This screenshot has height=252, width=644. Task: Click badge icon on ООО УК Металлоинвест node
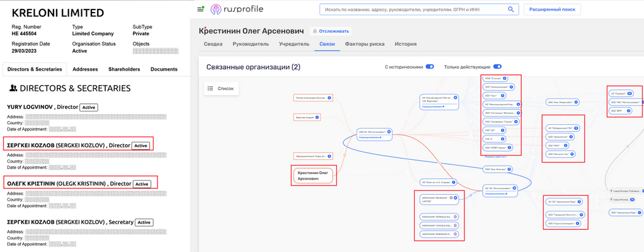click(x=389, y=132)
